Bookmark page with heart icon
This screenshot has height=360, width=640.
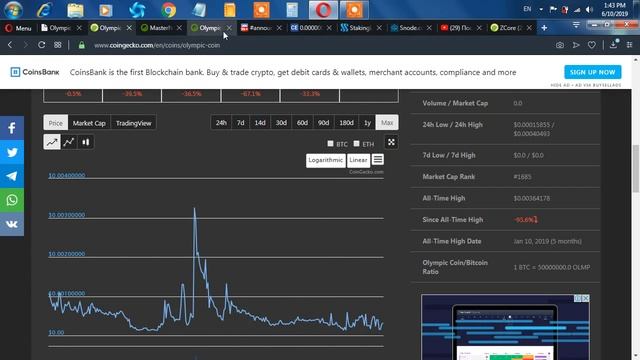click(591, 45)
